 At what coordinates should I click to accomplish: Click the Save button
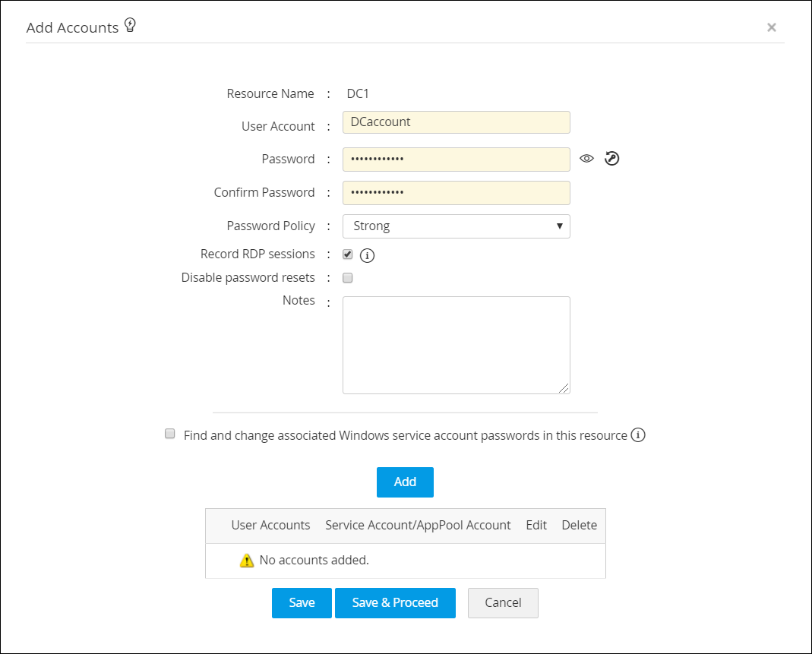click(x=302, y=603)
